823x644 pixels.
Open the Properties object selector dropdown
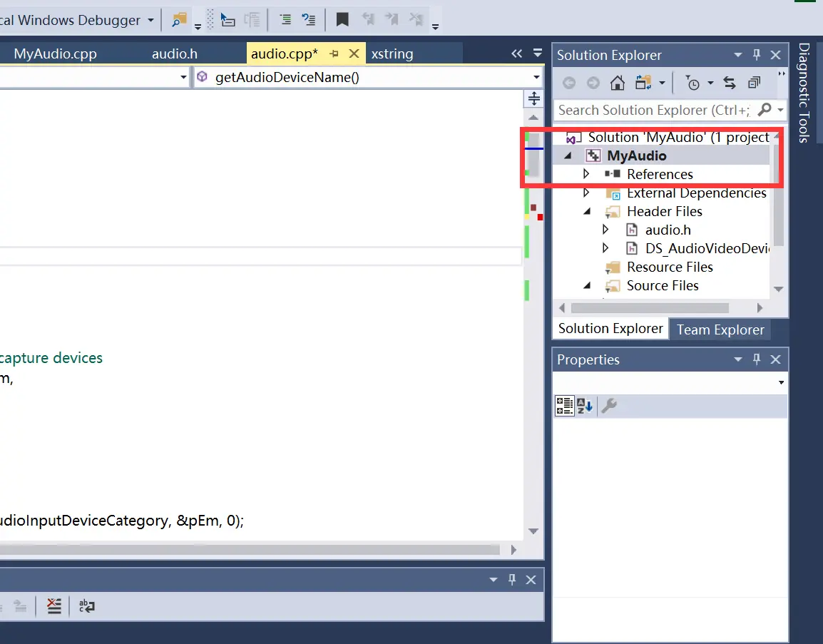781,382
